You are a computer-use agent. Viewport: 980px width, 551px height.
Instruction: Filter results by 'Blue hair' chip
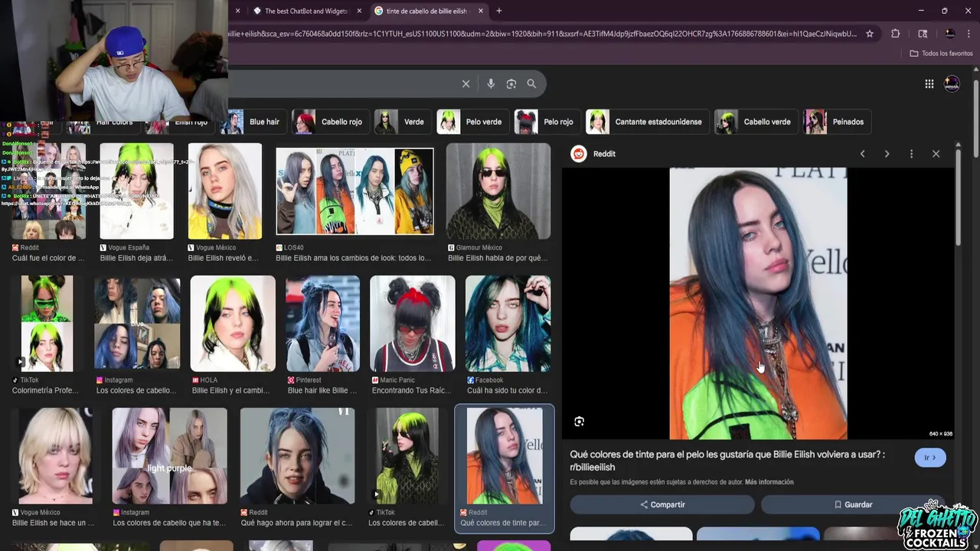coord(255,122)
